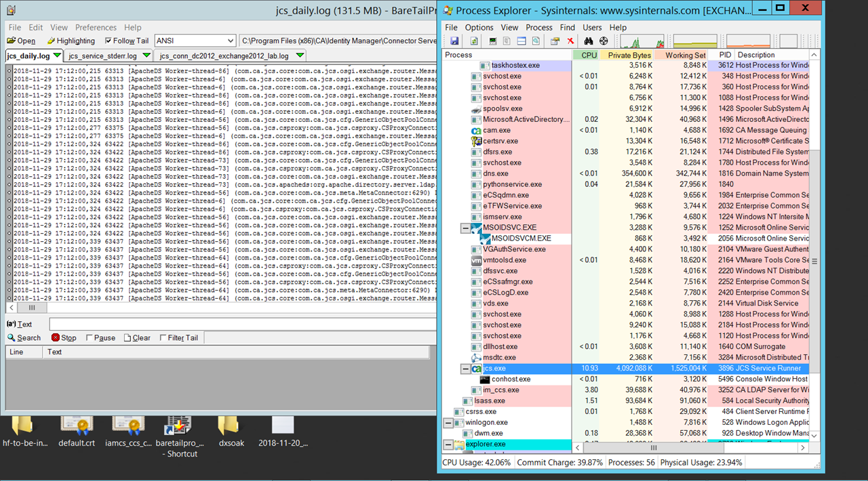Screen dimensions: 868x481
Task: Collapse the MSOIDSVC.EXE process tree node
Action: pos(466,228)
